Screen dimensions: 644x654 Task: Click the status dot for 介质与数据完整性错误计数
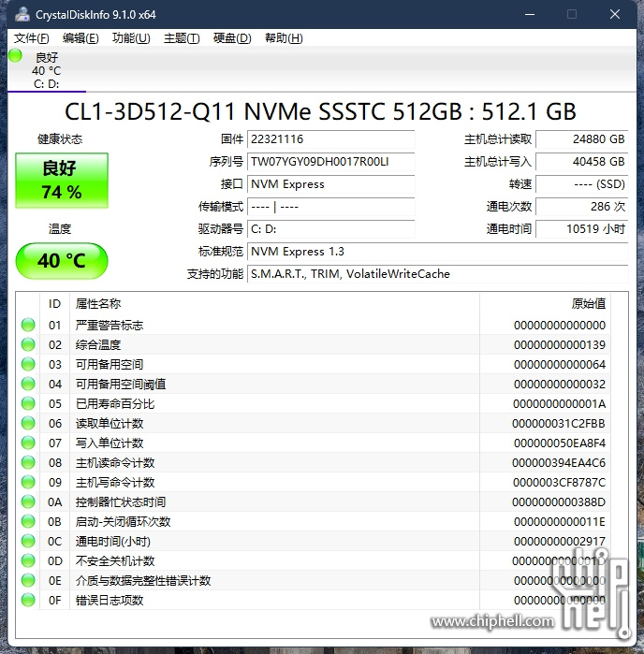28,580
